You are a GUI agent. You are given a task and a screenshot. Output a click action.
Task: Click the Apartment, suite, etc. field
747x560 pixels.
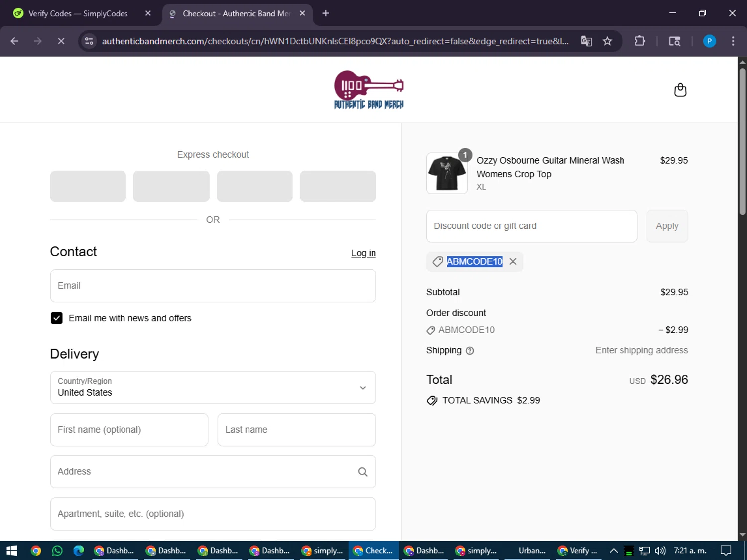pos(213,514)
